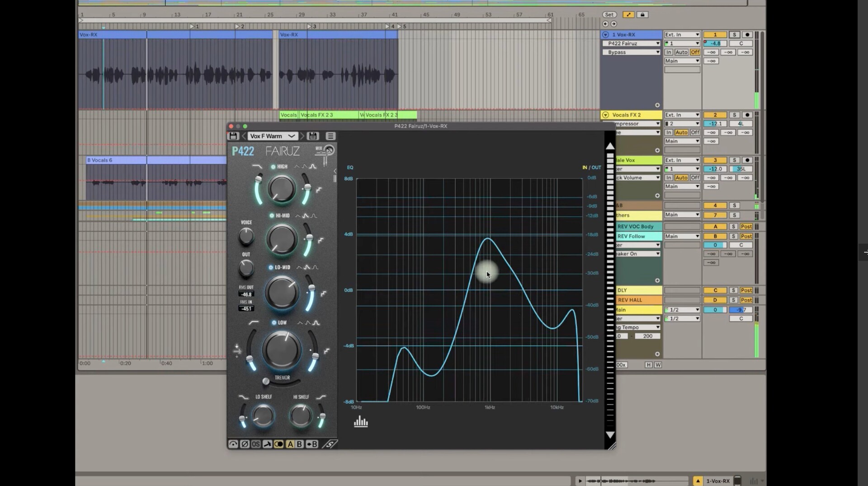Image resolution: width=868 pixels, height=486 pixels.
Task: Click the first icon in the plugin footer
Action: (x=233, y=444)
